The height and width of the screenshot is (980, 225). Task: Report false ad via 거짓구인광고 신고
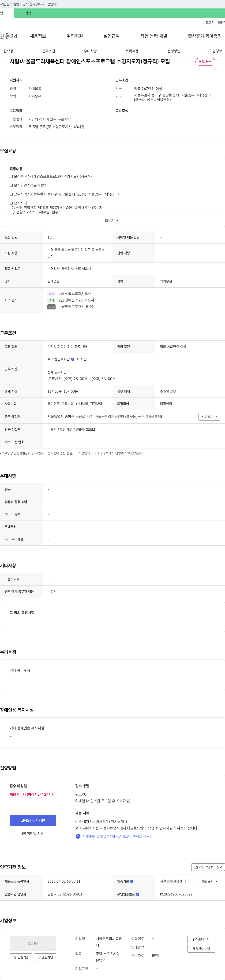208,867
